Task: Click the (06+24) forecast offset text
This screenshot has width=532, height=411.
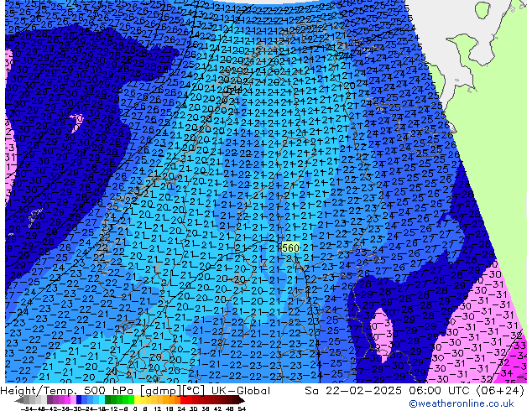Action: pos(500,391)
